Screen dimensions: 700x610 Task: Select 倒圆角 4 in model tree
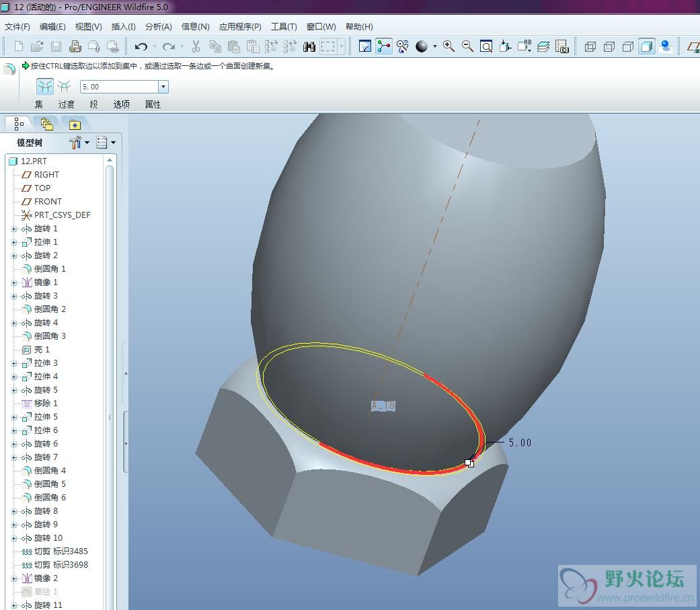[50, 471]
